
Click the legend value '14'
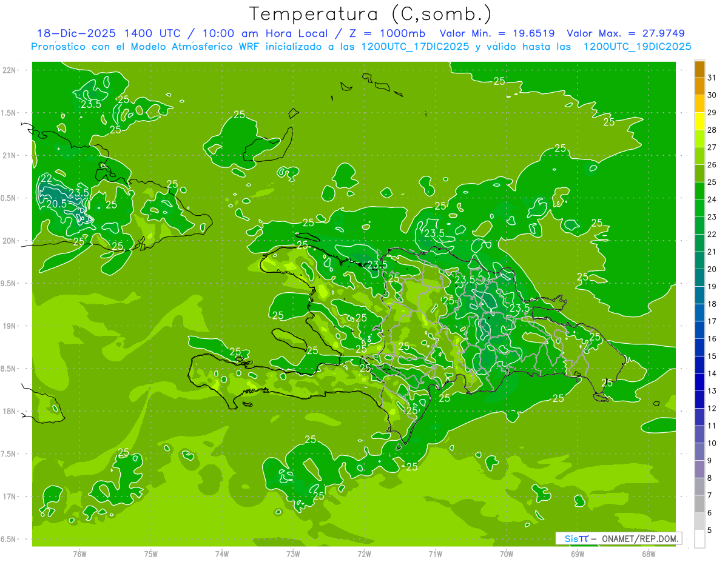tap(712, 373)
